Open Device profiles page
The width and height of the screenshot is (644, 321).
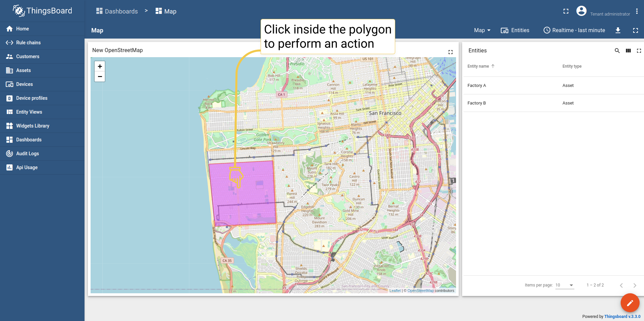coord(42,98)
